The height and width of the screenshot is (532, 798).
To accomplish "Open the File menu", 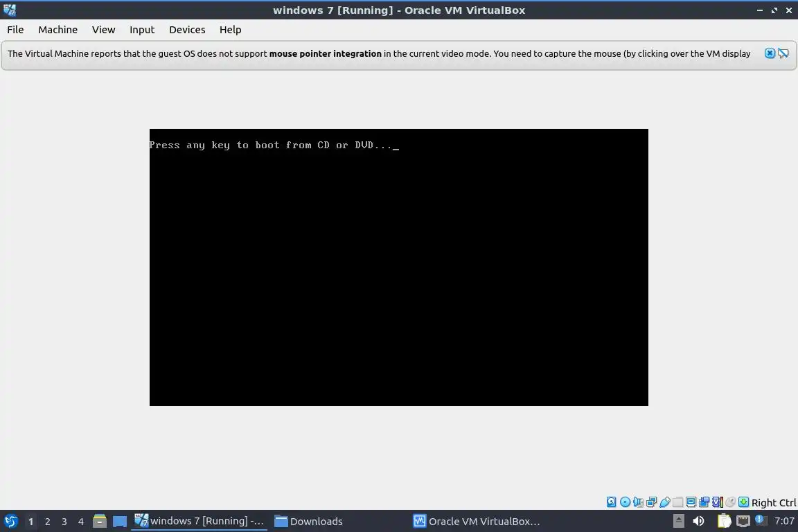I will click(15, 30).
